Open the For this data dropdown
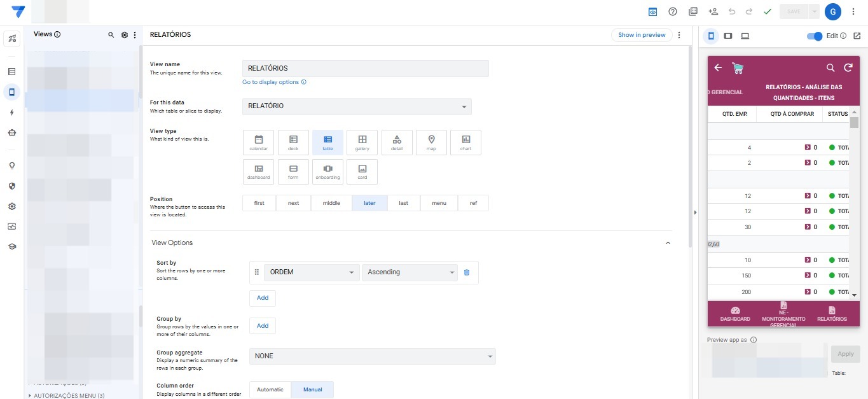The width and height of the screenshot is (868, 399). click(357, 106)
